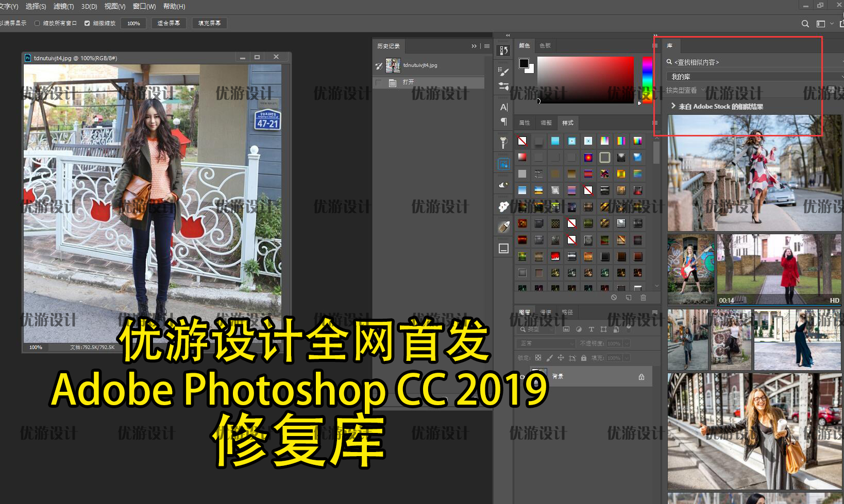Click the Layers panel menu icon

(x=655, y=312)
